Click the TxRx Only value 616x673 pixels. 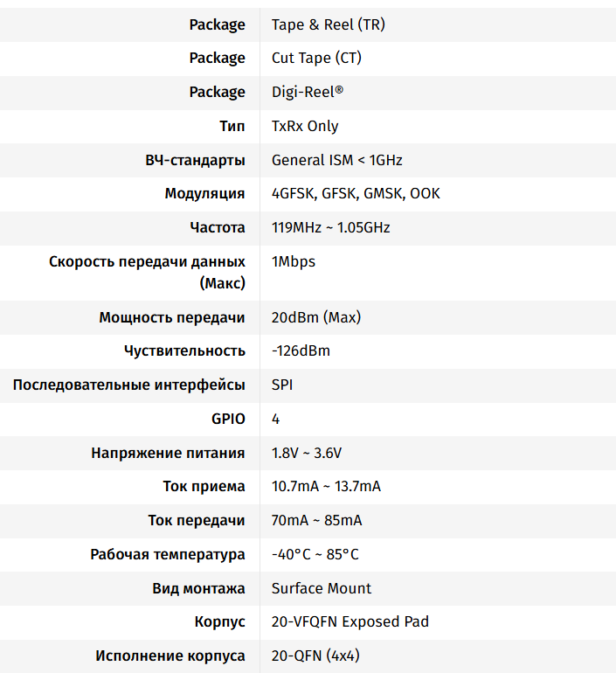[x=305, y=126]
